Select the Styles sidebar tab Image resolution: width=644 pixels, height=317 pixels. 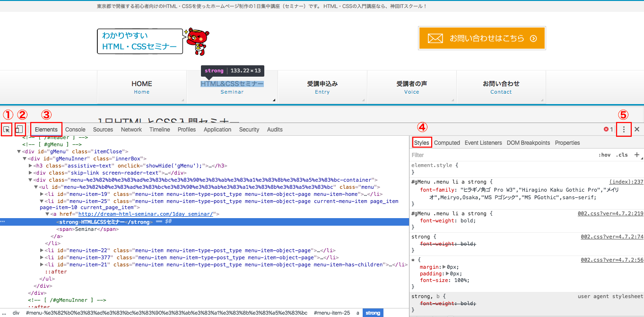tap(421, 142)
